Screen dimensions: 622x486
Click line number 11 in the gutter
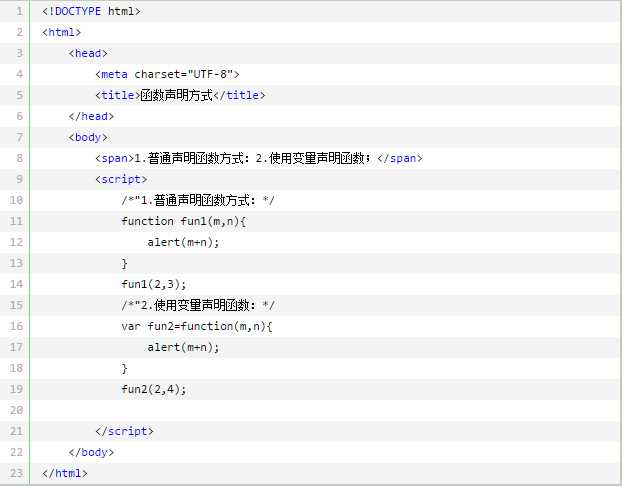(16, 221)
